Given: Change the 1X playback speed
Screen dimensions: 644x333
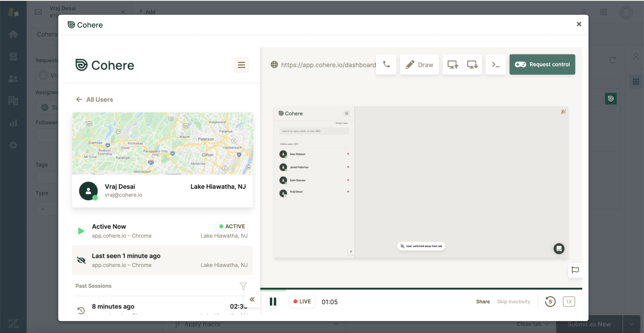Looking at the screenshot, I should tap(569, 301).
